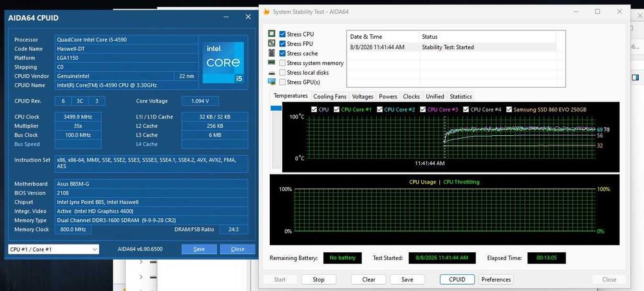
Task: Switch to the Cooling Fans tab
Action: click(330, 97)
